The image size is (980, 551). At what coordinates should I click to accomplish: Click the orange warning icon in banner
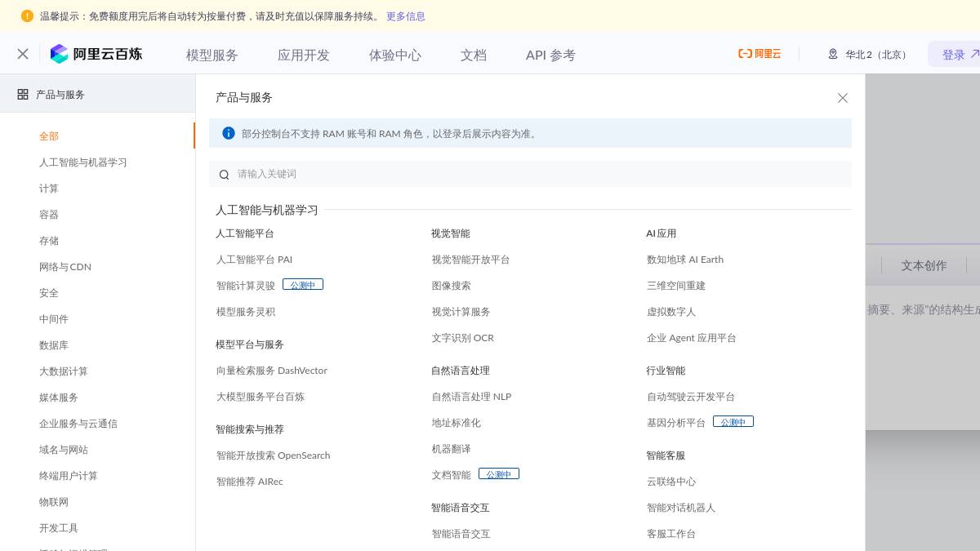point(27,16)
